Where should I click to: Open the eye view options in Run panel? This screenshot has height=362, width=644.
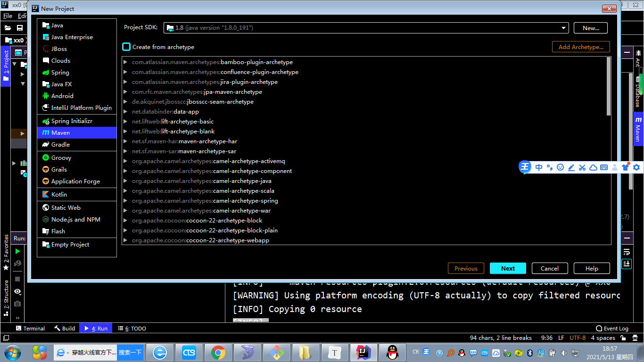click(17, 291)
